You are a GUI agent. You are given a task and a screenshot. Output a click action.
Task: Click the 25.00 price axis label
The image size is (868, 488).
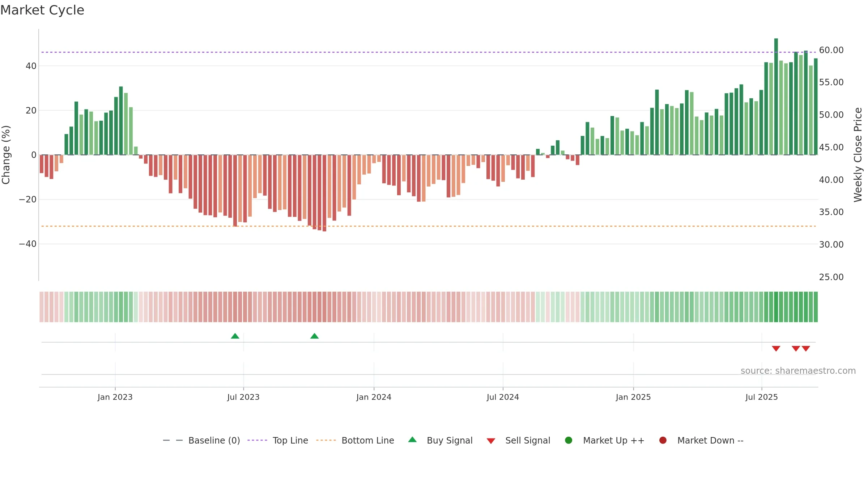pyautogui.click(x=831, y=277)
